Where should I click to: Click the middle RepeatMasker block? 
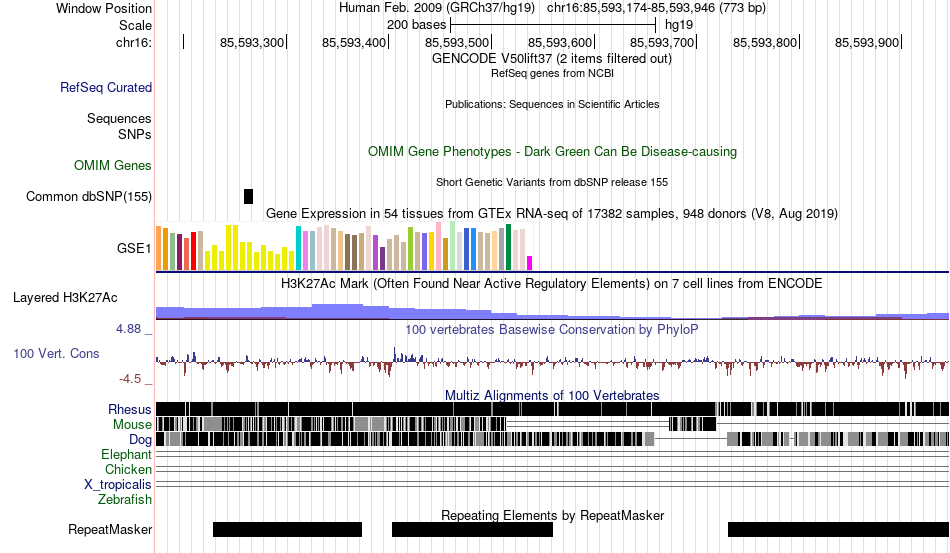pos(473,529)
